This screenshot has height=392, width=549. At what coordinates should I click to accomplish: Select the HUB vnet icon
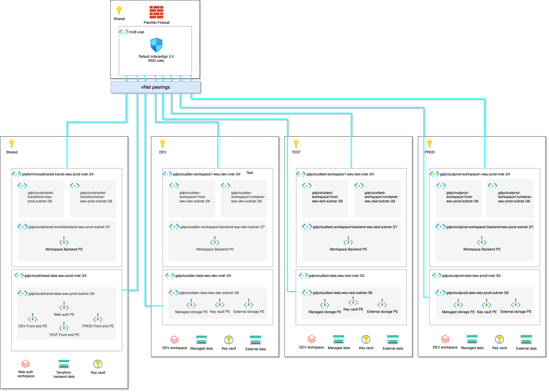click(124, 32)
